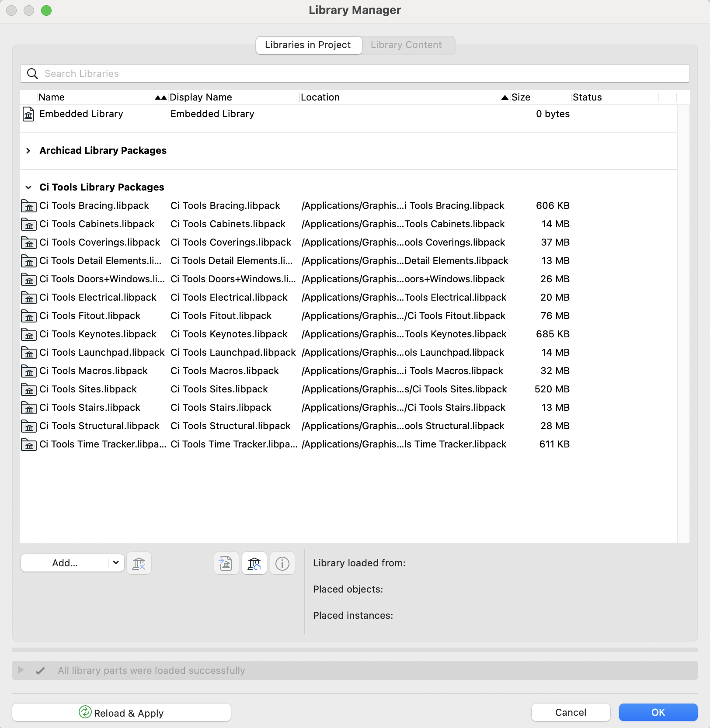
Task: Click the 32 MB size value
Action: coord(555,371)
